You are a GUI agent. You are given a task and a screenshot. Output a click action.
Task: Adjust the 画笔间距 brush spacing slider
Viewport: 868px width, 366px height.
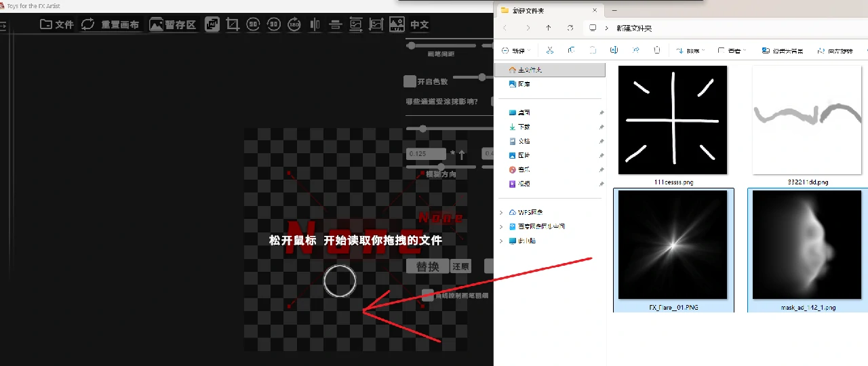[412, 45]
